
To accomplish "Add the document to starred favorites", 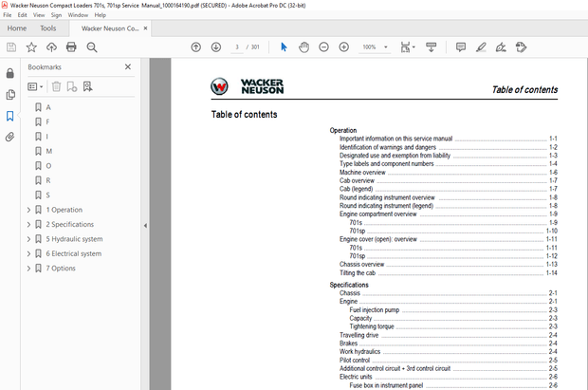I will click(x=31, y=47).
